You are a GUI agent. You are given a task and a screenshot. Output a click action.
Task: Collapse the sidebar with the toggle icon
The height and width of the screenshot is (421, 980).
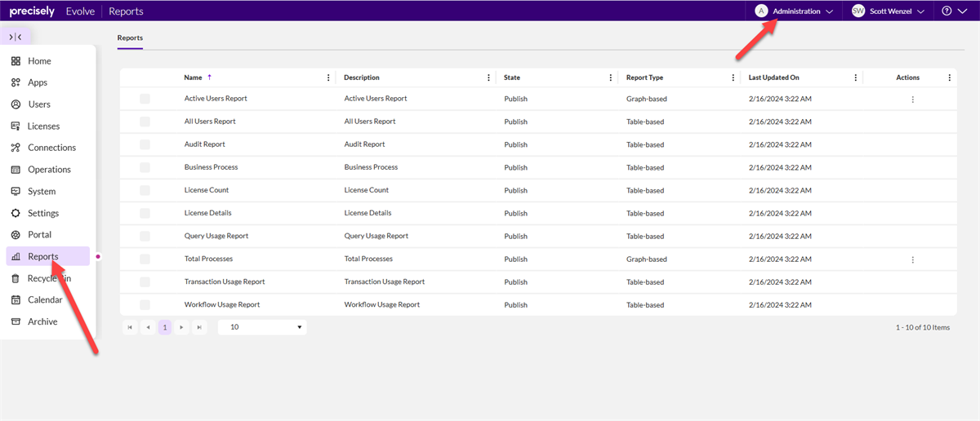point(16,37)
